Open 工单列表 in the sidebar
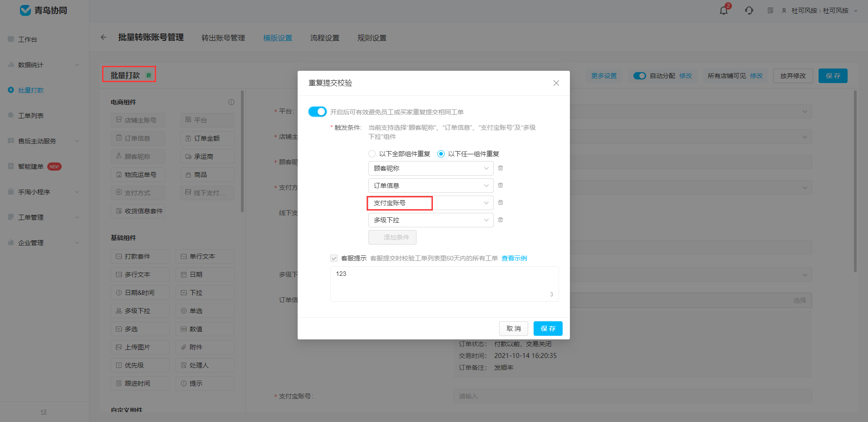This screenshot has height=422, width=868. [30, 116]
